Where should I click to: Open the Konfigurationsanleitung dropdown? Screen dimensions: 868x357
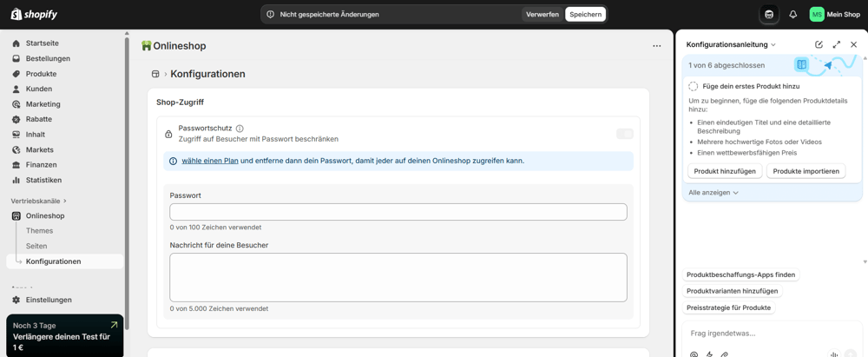(731, 44)
